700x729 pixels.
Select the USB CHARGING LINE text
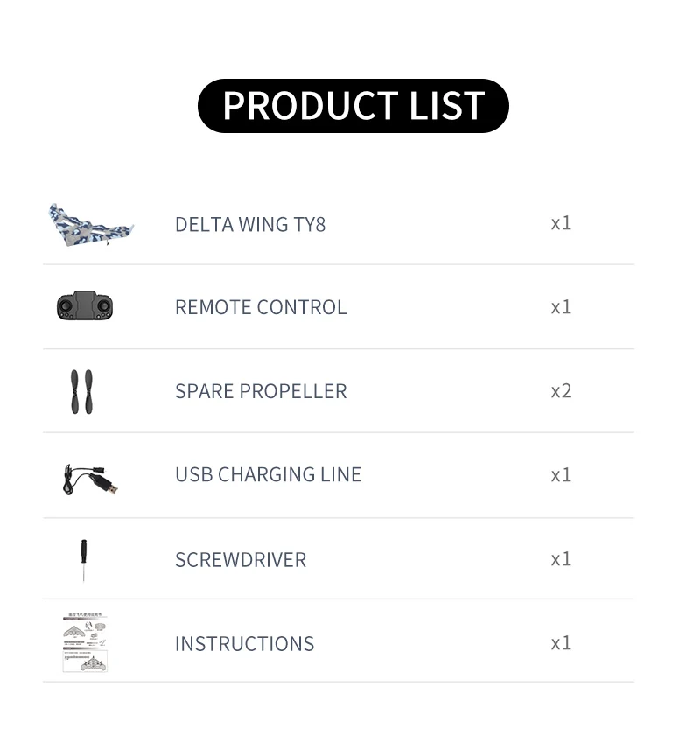coord(269,474)
